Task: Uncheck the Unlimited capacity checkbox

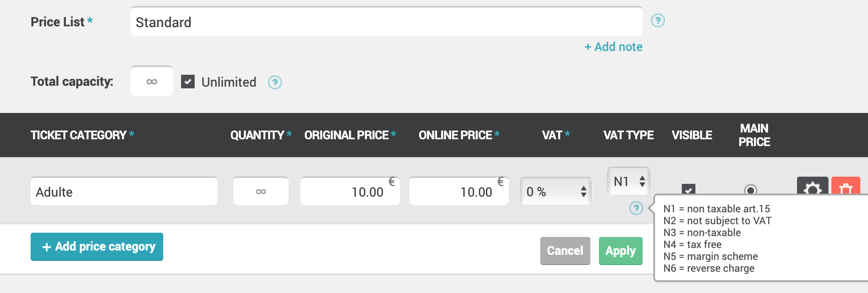Action: pyautogui.click(x=188, y=82)
